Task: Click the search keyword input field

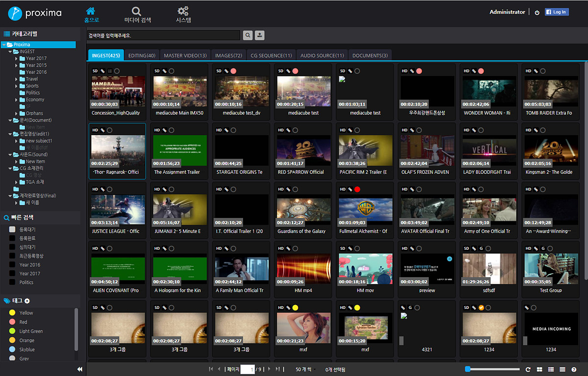Action: click(x=164, y=35)
